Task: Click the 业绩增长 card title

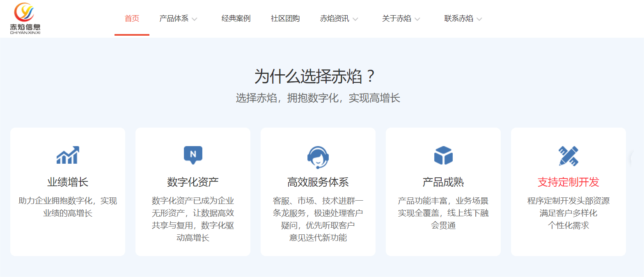Action: tap(68, 182)
